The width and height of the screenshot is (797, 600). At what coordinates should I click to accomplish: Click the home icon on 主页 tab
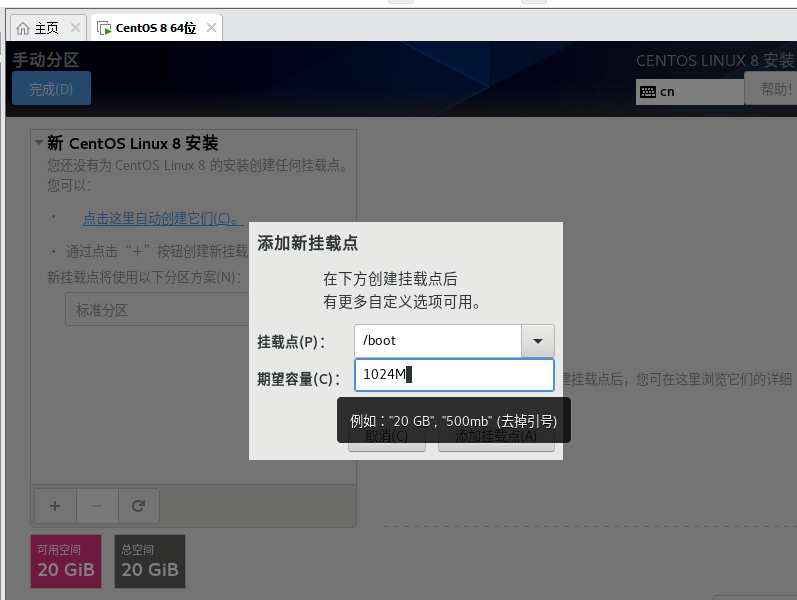[22, 28]
